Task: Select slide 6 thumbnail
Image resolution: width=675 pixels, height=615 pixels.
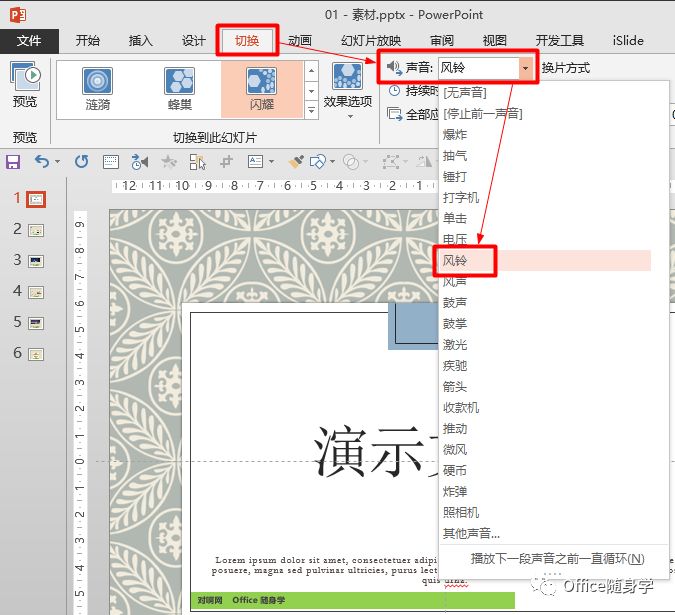Action: pyautogui.click(x=36, y=355)
